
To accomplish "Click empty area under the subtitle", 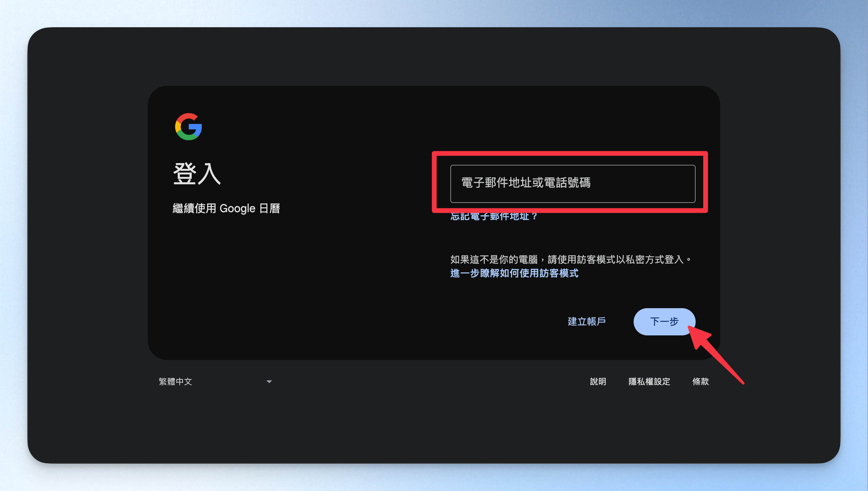I will [x=273, y=286].
